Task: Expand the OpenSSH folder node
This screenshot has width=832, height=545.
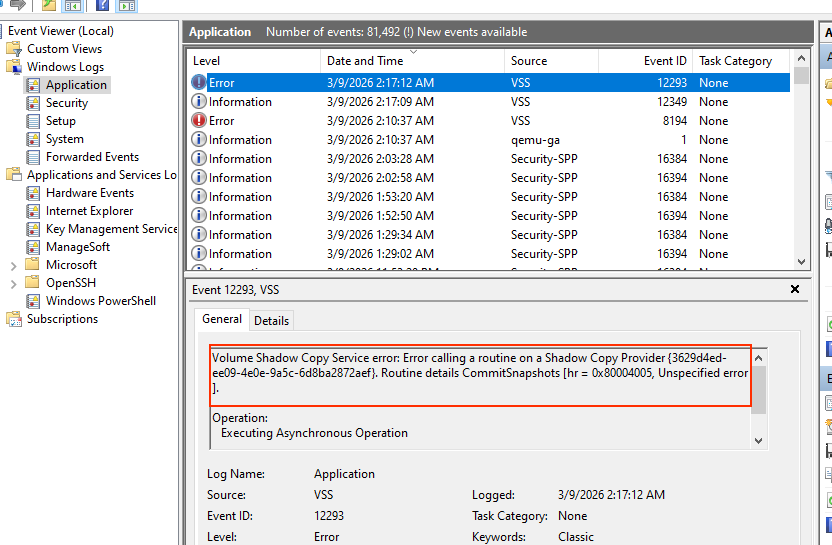Action: (13, 283)
